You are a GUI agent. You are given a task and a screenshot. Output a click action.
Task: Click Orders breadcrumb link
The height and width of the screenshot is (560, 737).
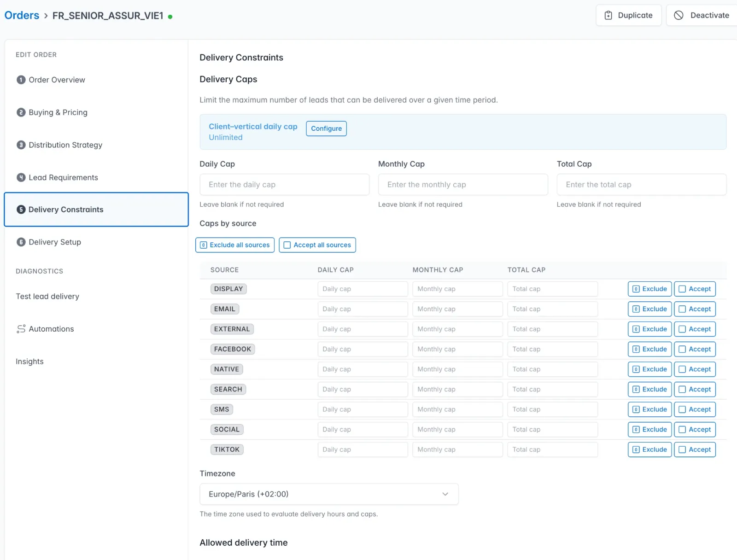[x=22, y=15]
